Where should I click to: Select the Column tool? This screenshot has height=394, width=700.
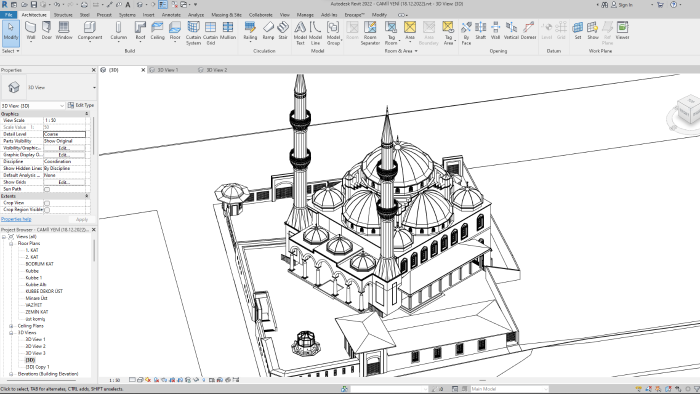[x=118, y=31]
